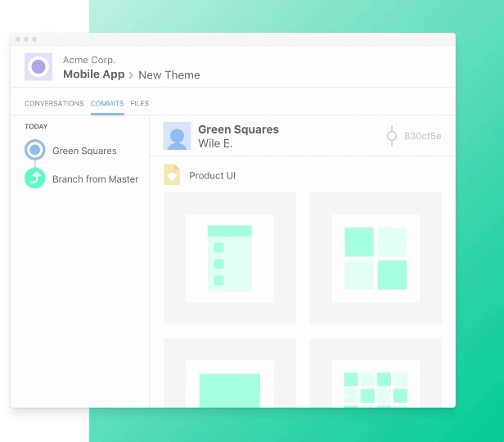Open the four-squares grid artboard thumbnail
Screen dimensions: 504x442
(x=376, y=259)
